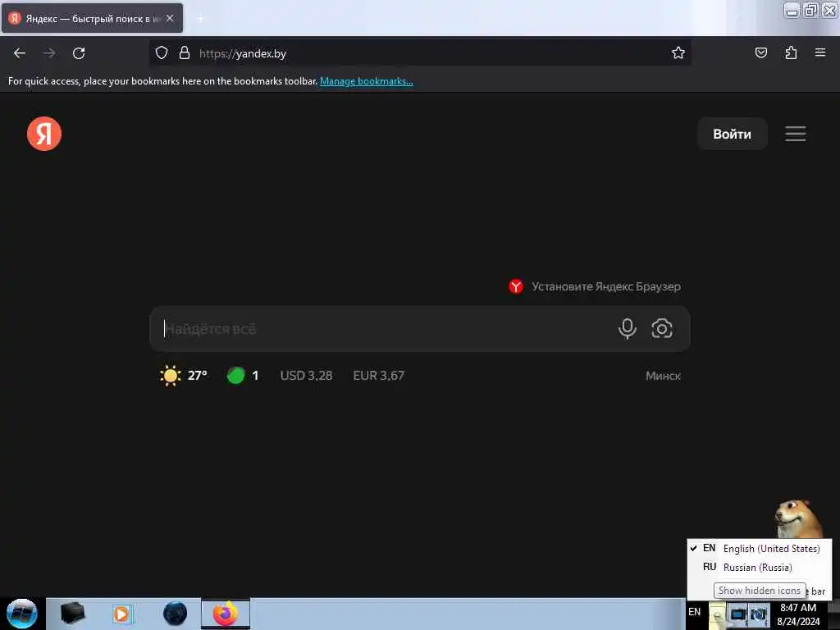The image size is (840, 630).
Task: Bookmark this page with the star icon
Action: point(678,52)
